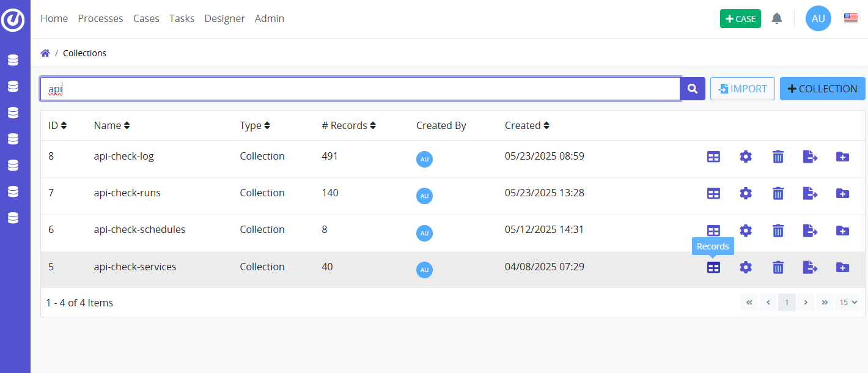Expand the items per page dropdown
This screenshot has width=868, height=373.
coord(847,302)
